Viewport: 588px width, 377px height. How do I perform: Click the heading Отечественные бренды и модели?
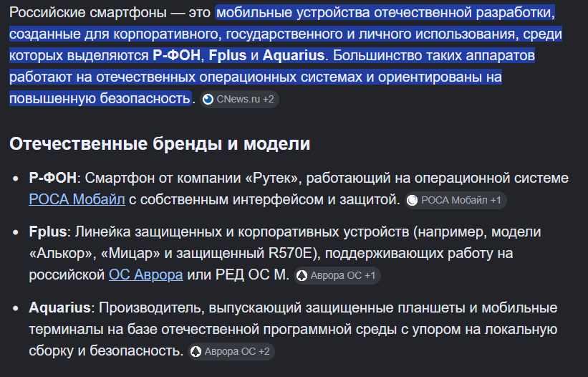[x=160, y=143]
